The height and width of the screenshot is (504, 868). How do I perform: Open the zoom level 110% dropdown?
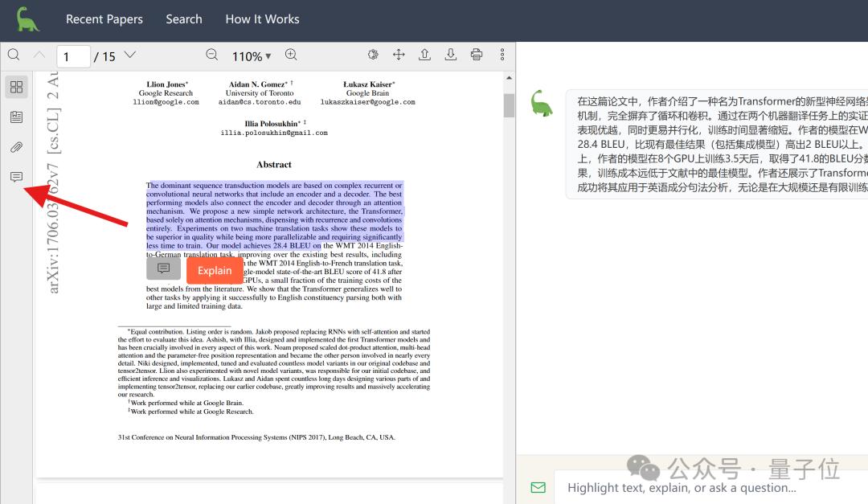coord(252,55)
